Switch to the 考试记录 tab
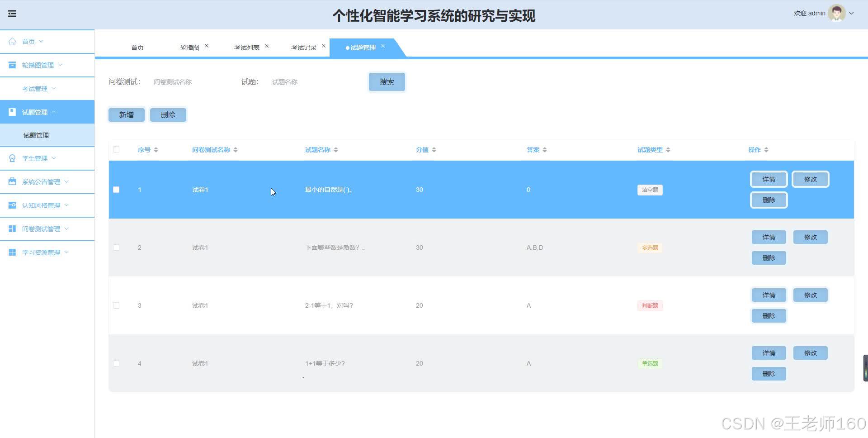The image size is (868, 438). pyautogui.click(x=304, y=48)
